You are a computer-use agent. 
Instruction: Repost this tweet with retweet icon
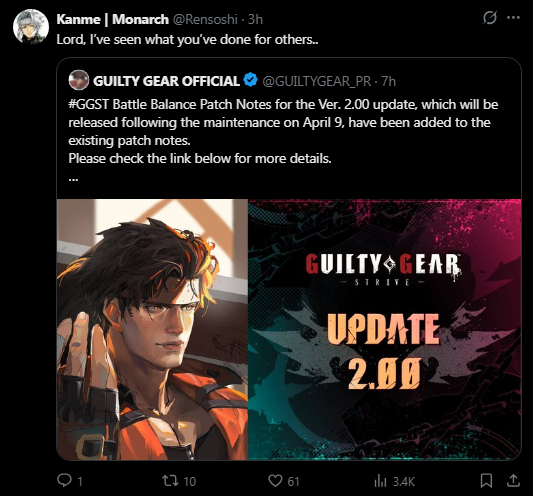[170, 481]
